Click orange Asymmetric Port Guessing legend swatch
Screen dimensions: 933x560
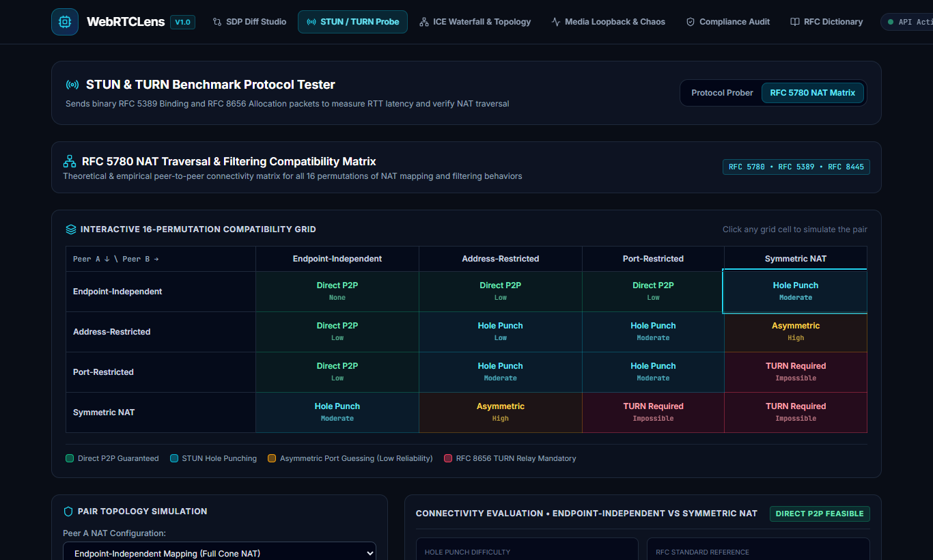[272, 458]
